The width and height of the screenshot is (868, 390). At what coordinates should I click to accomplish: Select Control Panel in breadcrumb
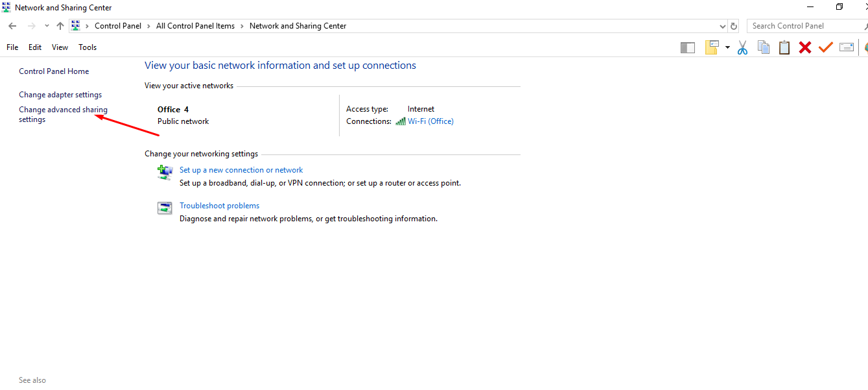118,26
